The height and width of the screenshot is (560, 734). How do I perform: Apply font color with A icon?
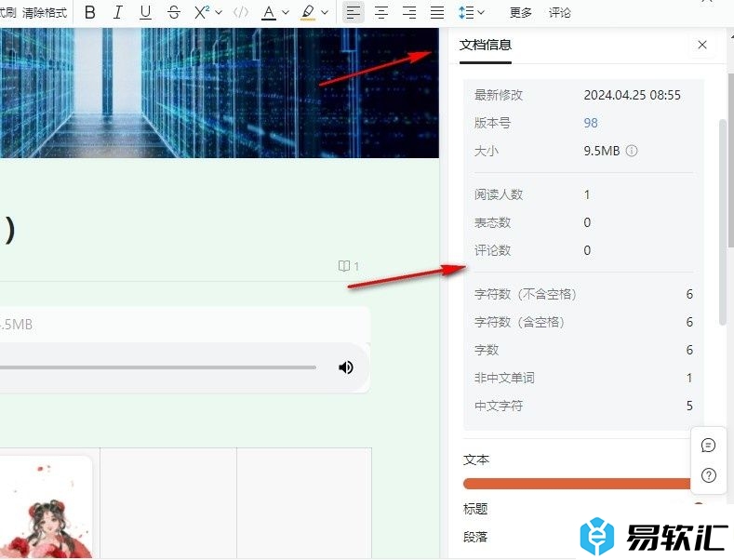[x=269, y=13]
